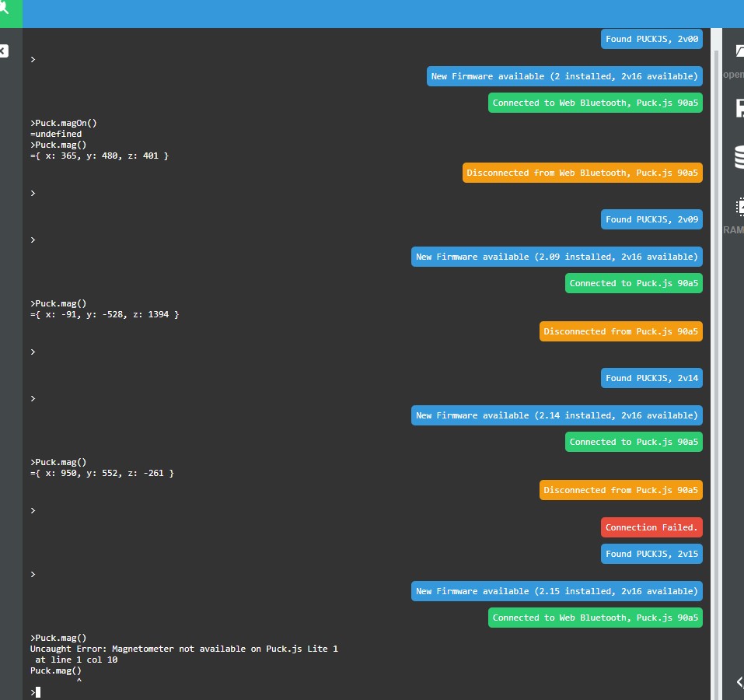
Task: Click the 'Magnetometer not available' error line
Action: point(184,649)
